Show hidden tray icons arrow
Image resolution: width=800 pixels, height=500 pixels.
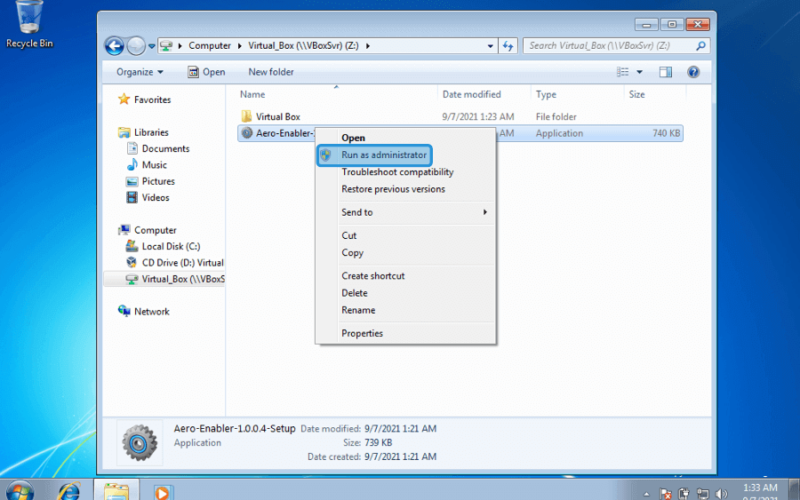(x=646, y=494)
